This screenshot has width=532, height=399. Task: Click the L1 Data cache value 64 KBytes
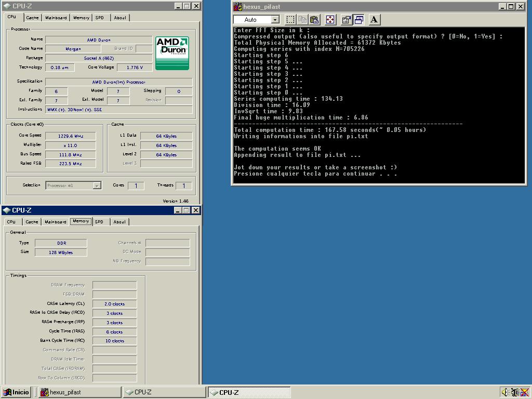(166, 136)
